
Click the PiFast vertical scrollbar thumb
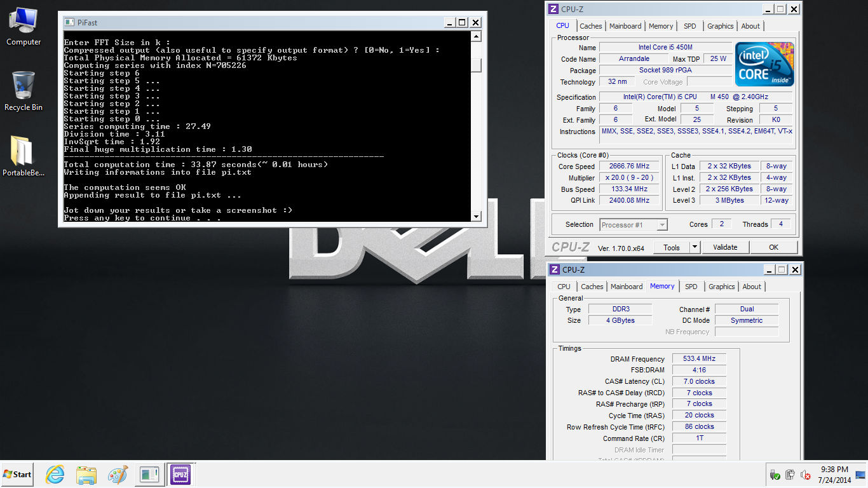pos(477,65)
